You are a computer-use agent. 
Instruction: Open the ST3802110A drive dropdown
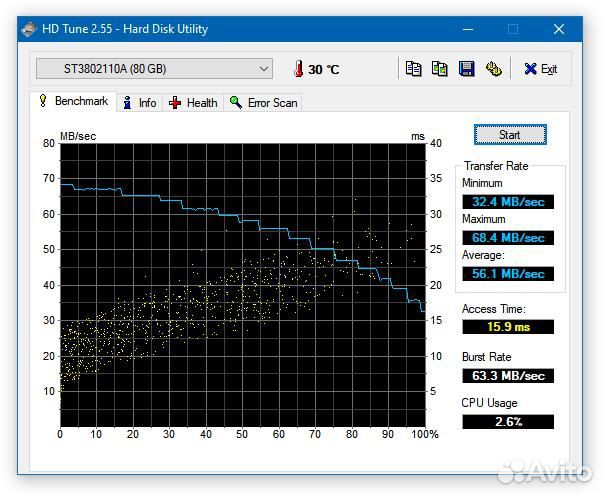pyautogui.click(x=154, y=69)
